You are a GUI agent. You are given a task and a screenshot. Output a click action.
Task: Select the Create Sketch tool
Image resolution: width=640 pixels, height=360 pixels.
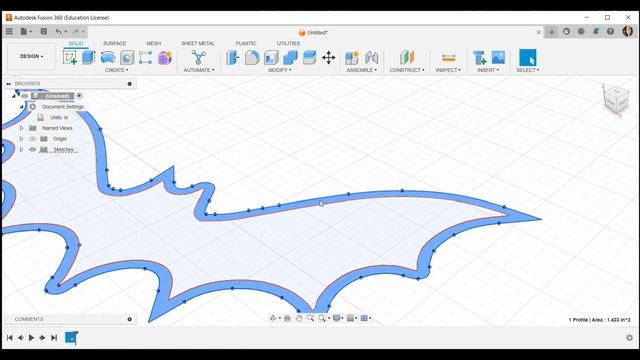pos(70,58)
